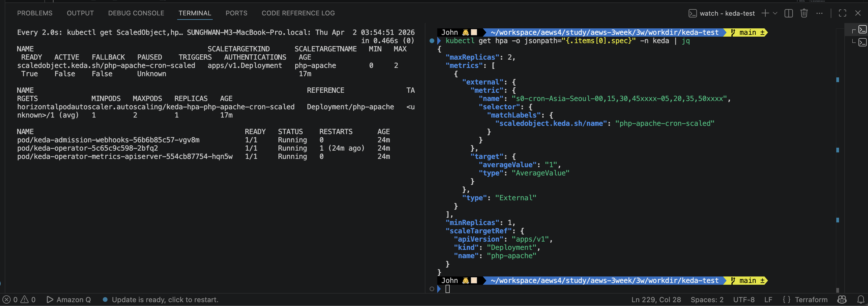Expand the launch profile dropdown chevron

[x=775, y=13]
